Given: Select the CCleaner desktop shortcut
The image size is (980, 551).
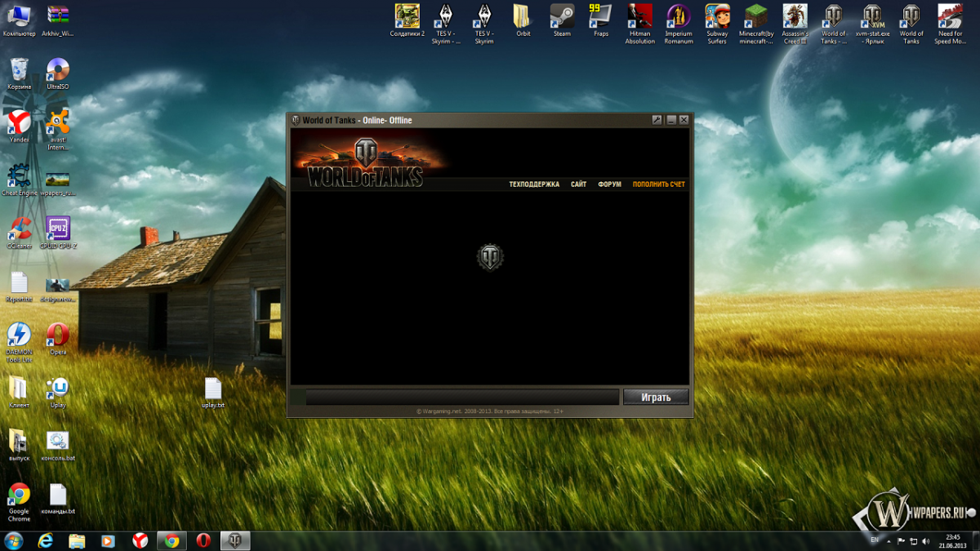Looking at the screenshot, I should point(19,233).
